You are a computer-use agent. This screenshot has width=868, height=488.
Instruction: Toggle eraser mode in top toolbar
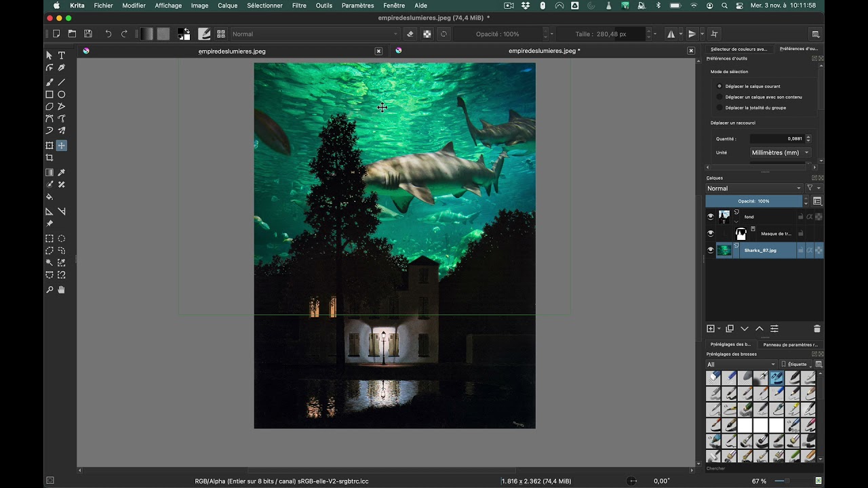pyautogui.click(x=410, y=34)
